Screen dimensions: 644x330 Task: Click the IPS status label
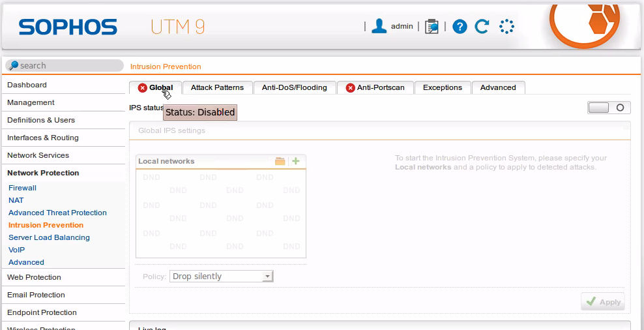[x=146, y=108]
